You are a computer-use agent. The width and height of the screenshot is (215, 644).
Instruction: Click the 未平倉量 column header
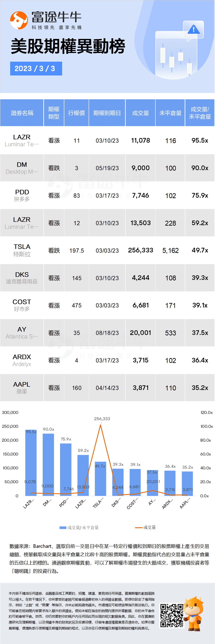tap(170, 113)
